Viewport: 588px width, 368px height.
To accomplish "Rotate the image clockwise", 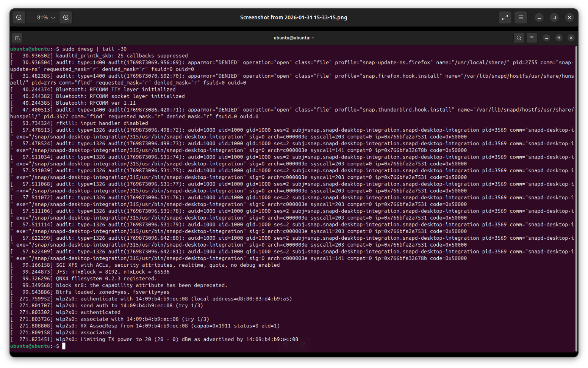I will (x=302, y=345).
